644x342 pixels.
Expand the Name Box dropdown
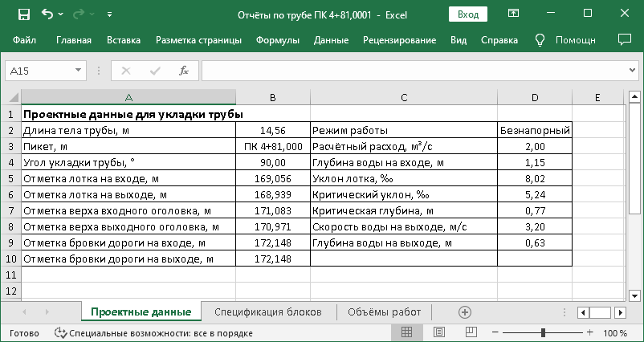pos(78,71)
